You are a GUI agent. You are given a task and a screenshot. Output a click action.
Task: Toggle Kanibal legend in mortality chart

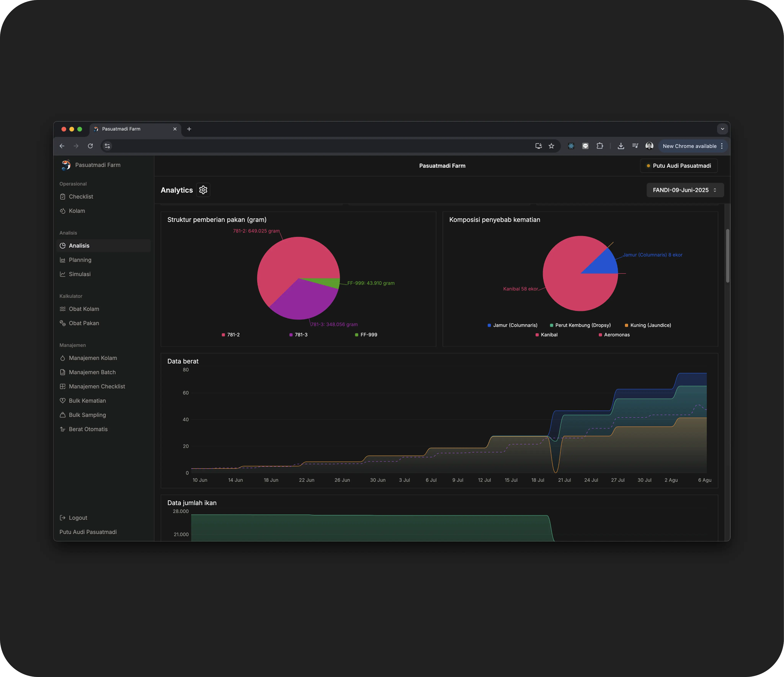click(x=546, y=335)
